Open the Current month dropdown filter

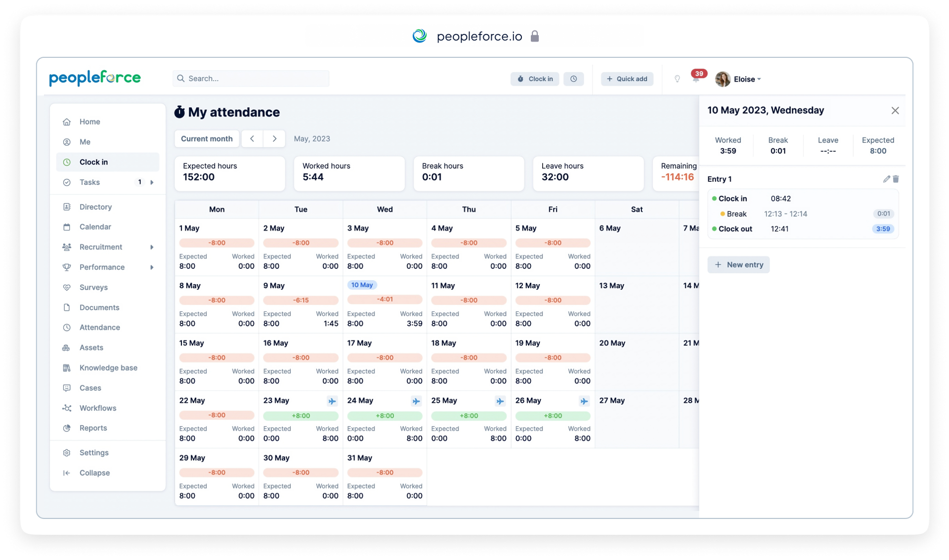[x=207, y=138]
